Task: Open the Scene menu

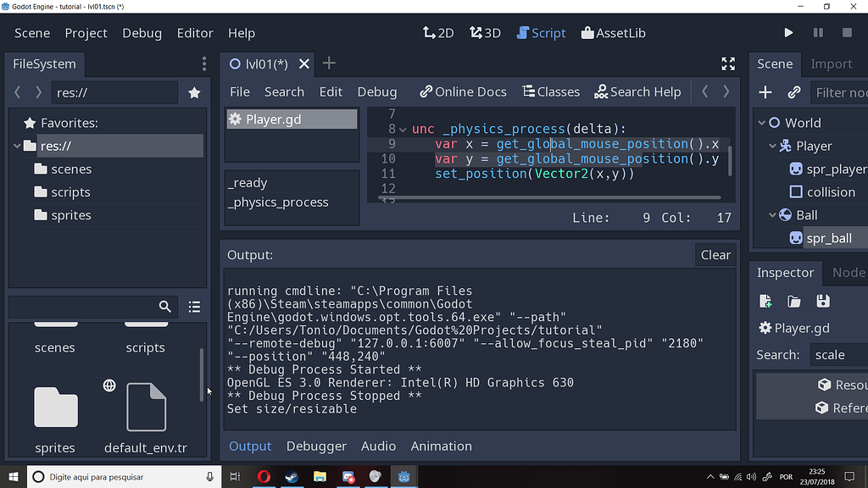Action: (x=32, y=33)
